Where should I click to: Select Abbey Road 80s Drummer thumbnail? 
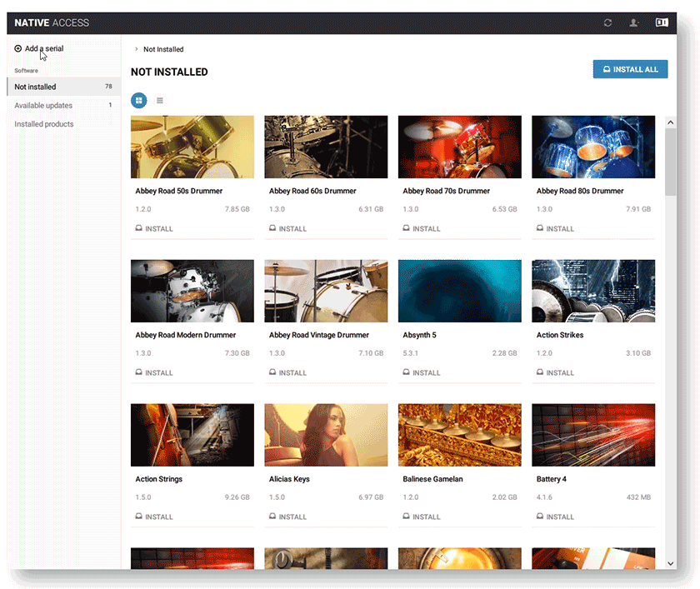[593, 147]
